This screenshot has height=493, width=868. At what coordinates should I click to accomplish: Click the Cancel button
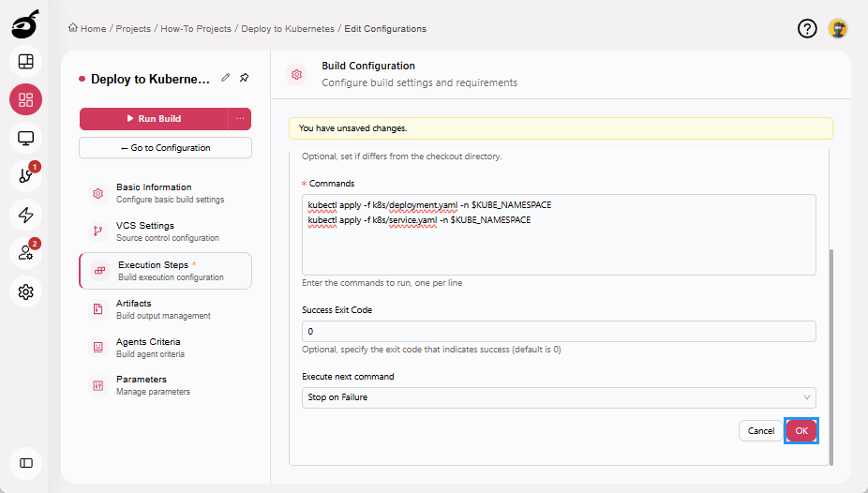760,430
